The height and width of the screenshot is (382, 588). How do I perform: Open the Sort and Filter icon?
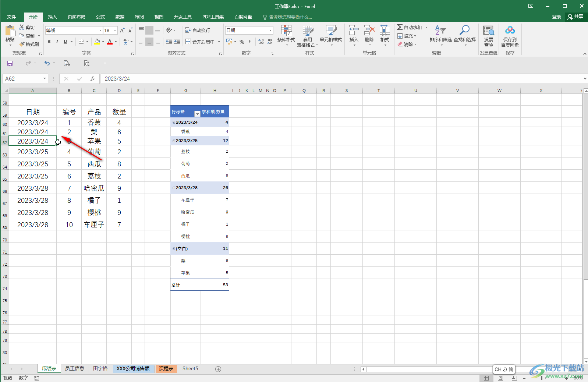[x=440, y=31]
